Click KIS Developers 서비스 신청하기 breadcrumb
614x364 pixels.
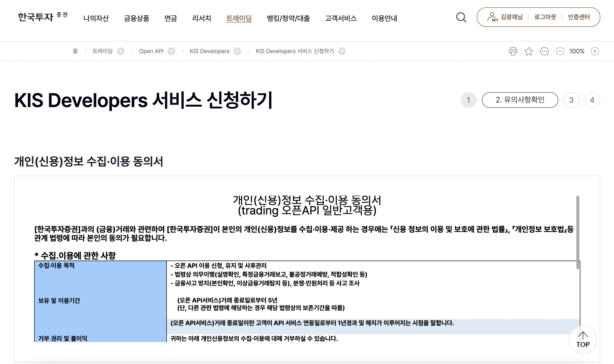pos(295,51)
